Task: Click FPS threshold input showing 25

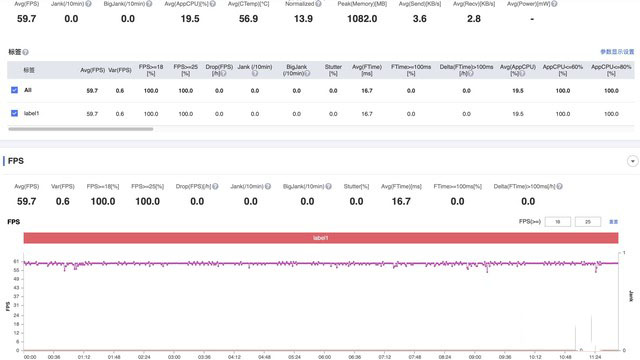Action: tap(588, 222)
